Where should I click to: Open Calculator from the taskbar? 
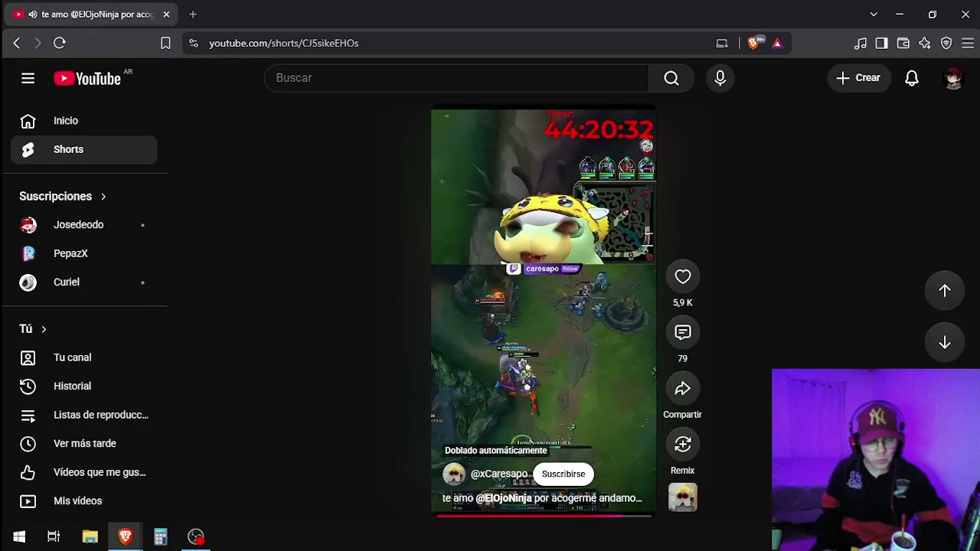pyautogui.click(x=161, y=536)
